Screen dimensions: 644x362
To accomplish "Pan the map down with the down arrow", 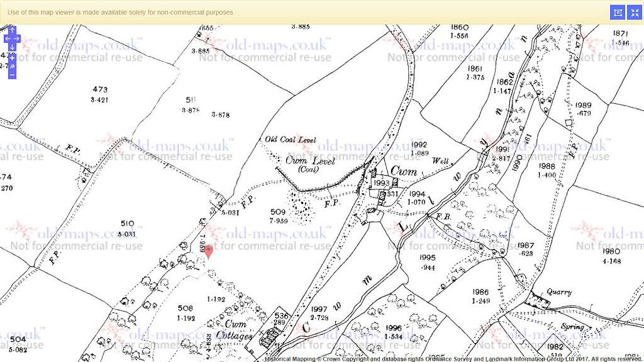I will pos(13,47).
